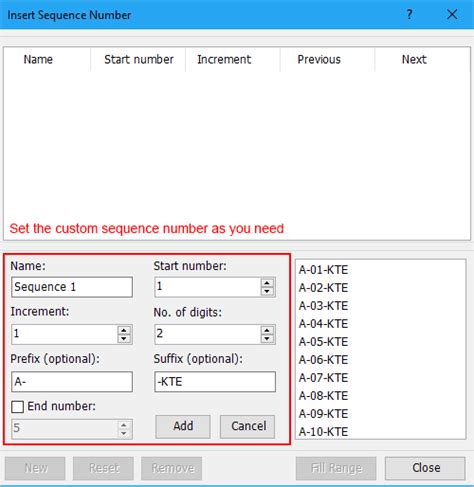The height and width of the screenshot is (487, 474).
Task: Increase No. of digits with up arrow
Action: tap(267, 330)
